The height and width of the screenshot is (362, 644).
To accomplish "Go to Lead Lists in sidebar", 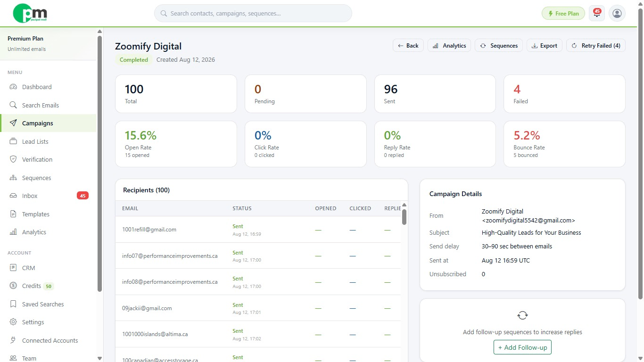I will 48,141.
